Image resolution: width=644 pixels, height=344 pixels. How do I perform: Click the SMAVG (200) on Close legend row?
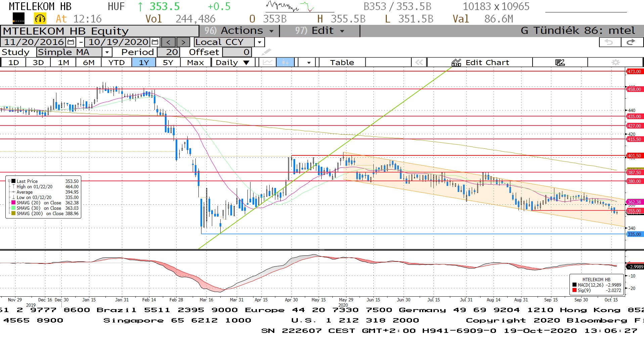pyautogui.click(x=45, y=213)
